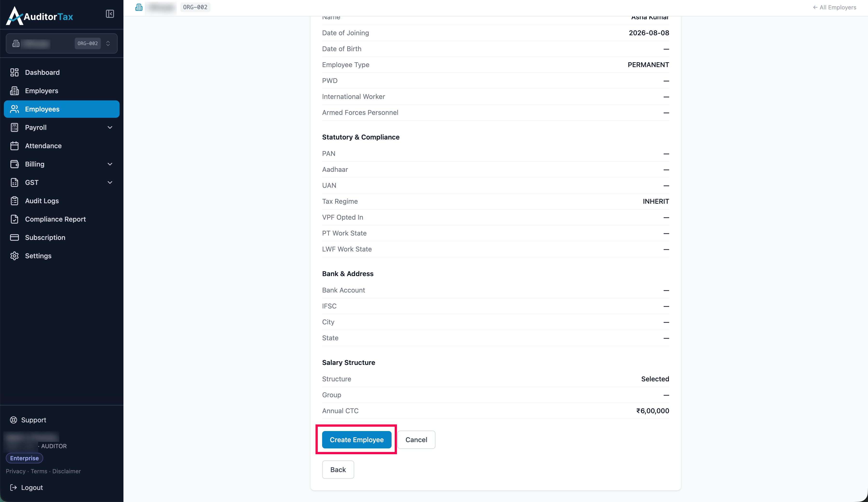Open the Dashboard menu item
Image resolution: width=868 pixels, height=502 pixels.
point(62,72)
